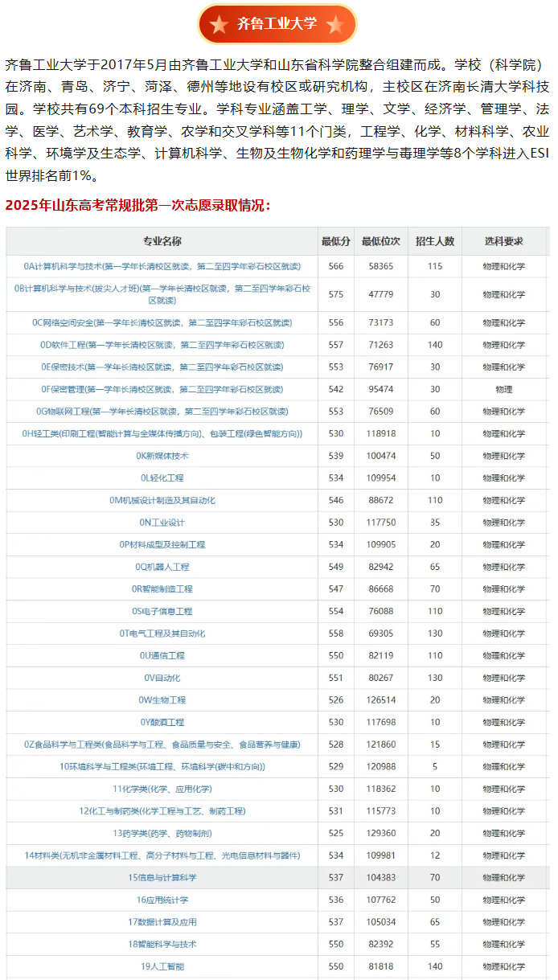Open the 12化工与制药类 link
Screen dimensions: 558x980
[162, 811]
